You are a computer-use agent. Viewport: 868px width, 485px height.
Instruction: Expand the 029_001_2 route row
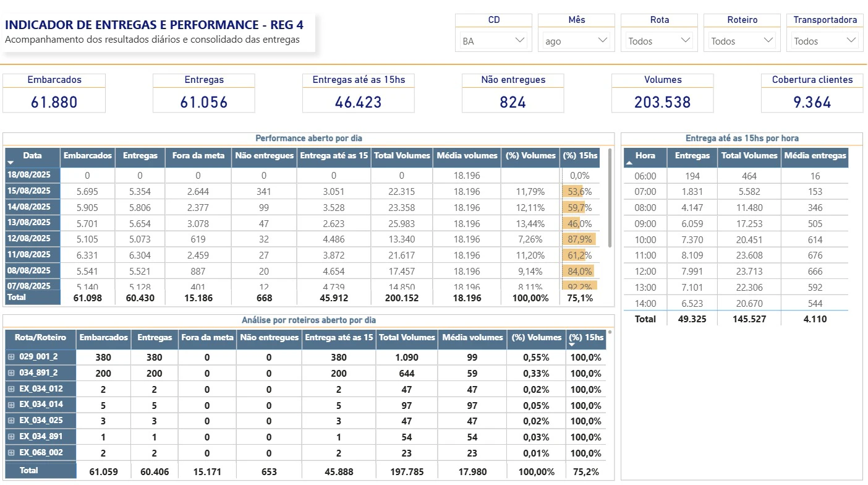[x=11, y=357]
